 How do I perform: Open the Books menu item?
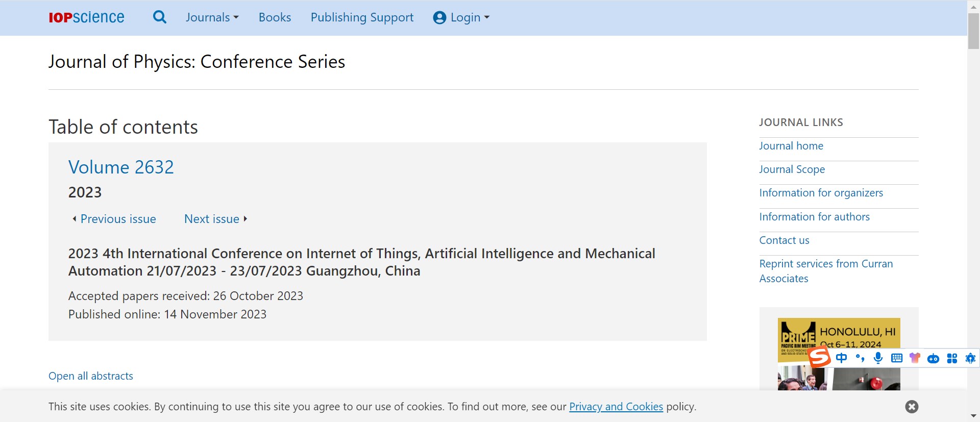275,17
